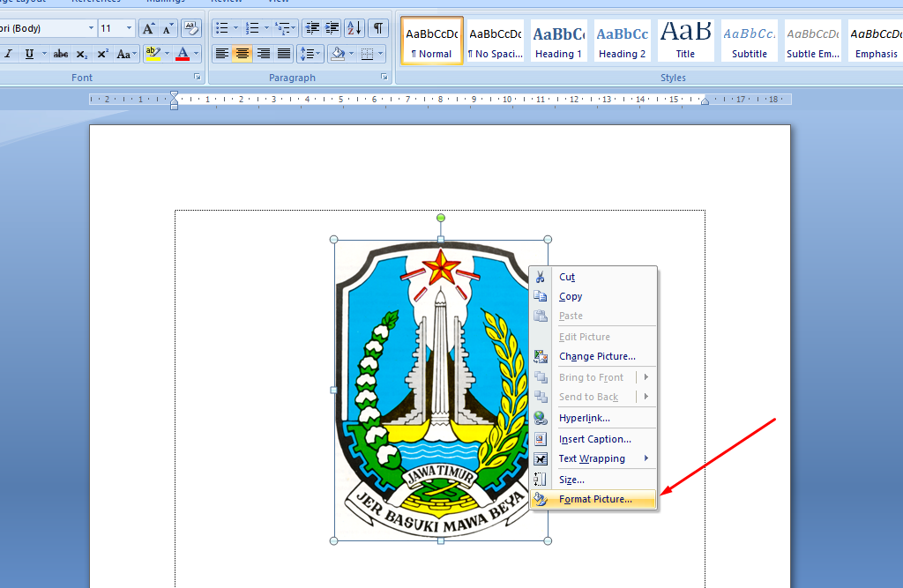Screen dimensions: 903x588
Task: Choose Cut from the context menu
Action: 593,277
